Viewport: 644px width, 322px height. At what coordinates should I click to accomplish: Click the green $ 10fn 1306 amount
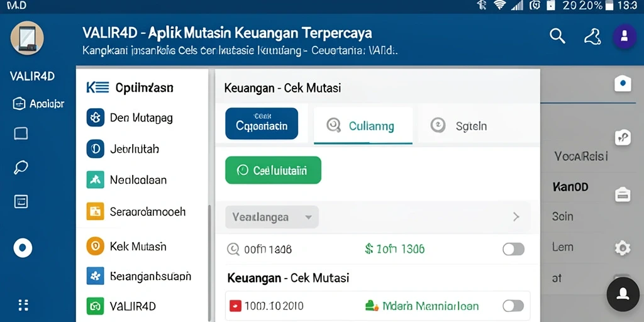point(395,249)
